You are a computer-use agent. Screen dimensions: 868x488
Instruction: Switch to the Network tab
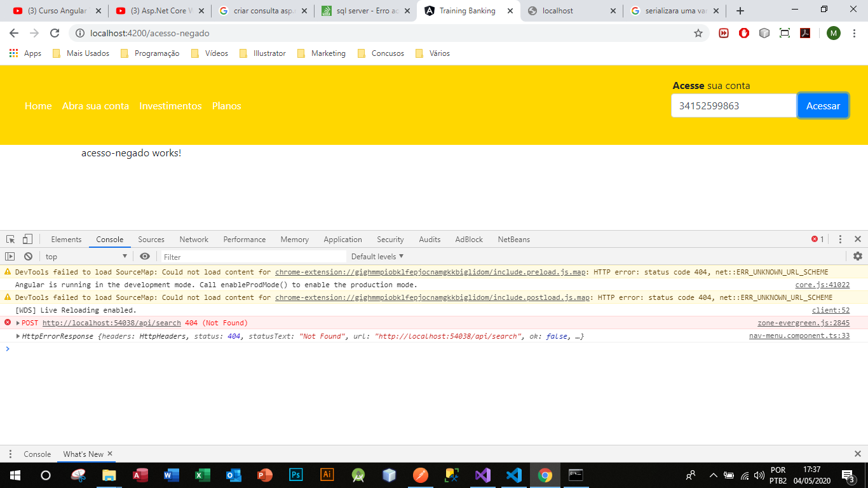(x=194, y=240)
